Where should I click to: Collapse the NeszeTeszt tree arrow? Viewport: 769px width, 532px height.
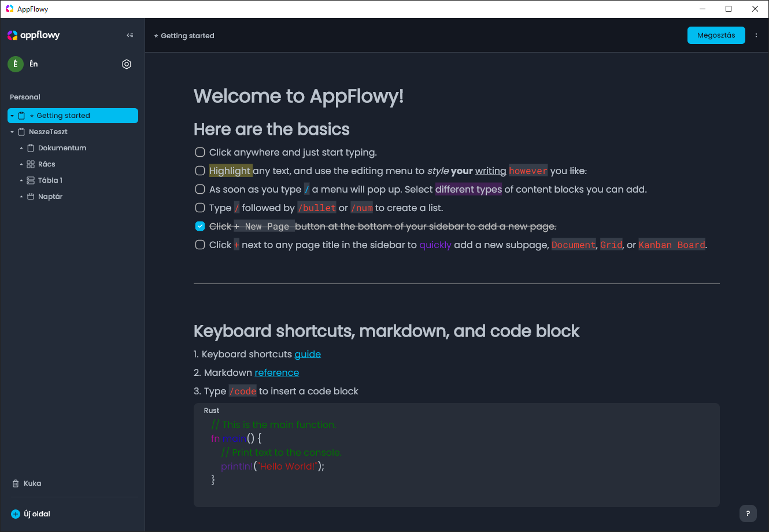pos(12,132)
